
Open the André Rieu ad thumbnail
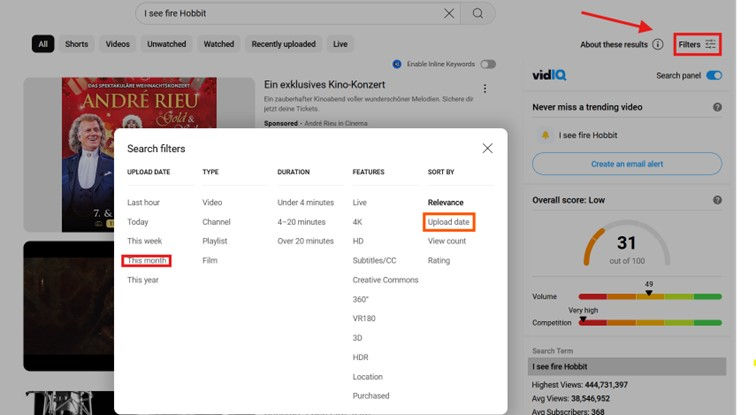(139, 154)
